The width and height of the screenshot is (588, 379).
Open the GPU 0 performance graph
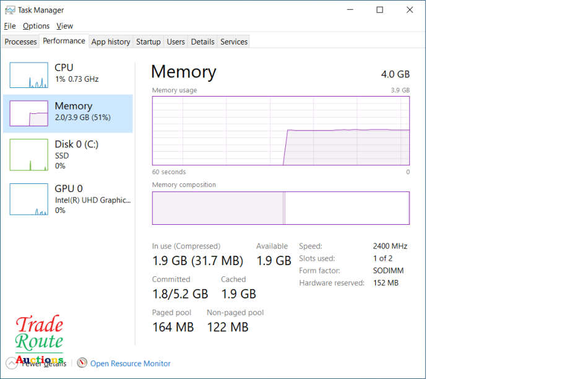coord(28,199)
